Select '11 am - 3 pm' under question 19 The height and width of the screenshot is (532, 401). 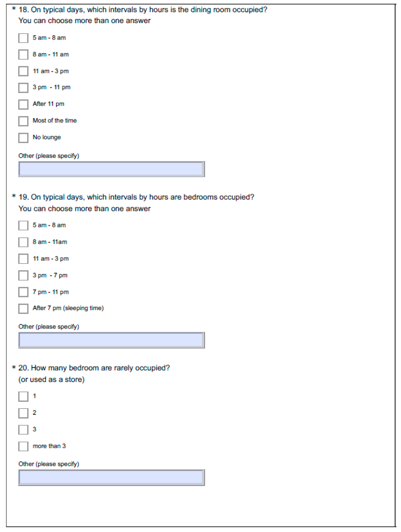[23, 259]
